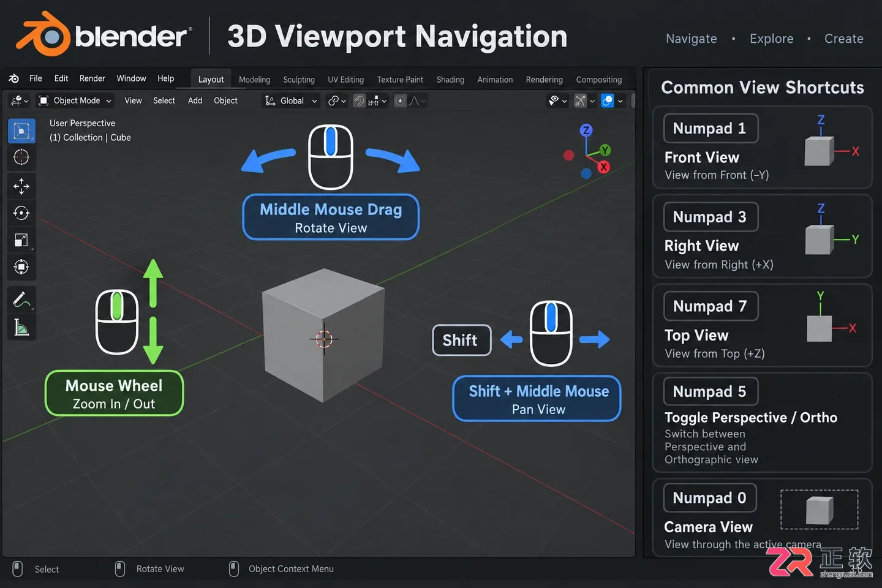Select the Measure tool
This screenshot has width=882, height=588.
click(x=21, y=328)
